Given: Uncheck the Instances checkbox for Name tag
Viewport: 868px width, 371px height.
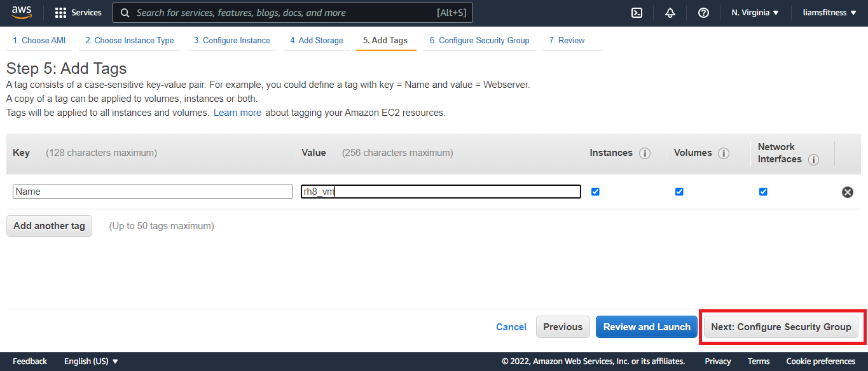Looking at the screenshot, I should 595,192.
